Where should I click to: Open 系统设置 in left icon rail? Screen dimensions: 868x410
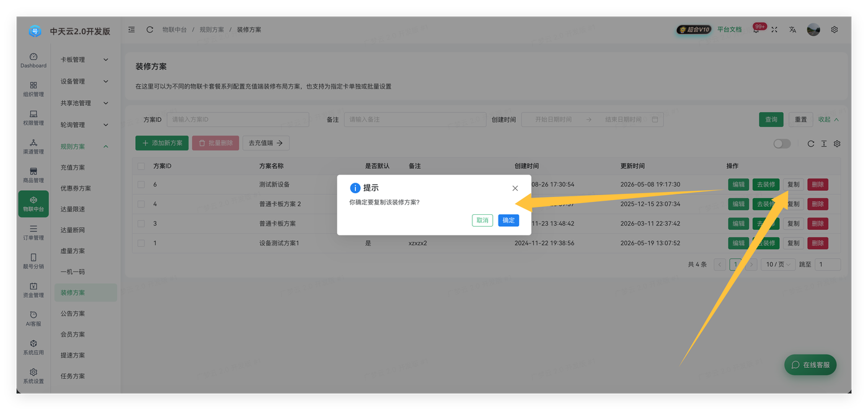(33, 376)
